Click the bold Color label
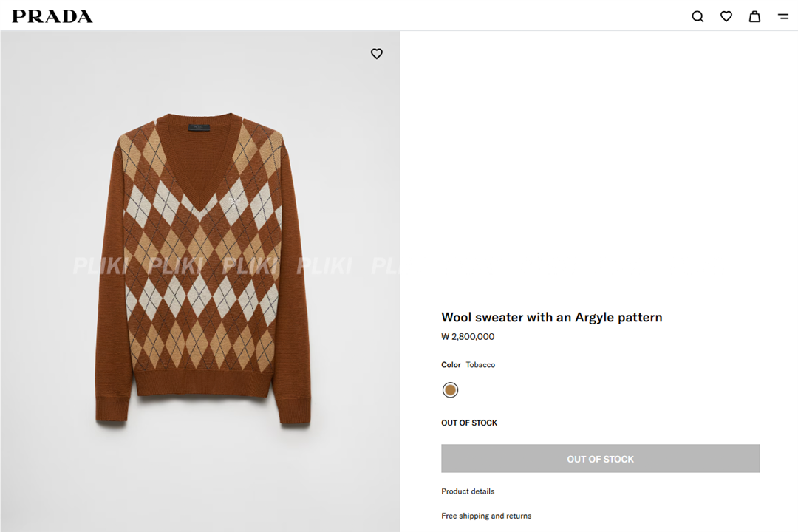 pos(451,365)
